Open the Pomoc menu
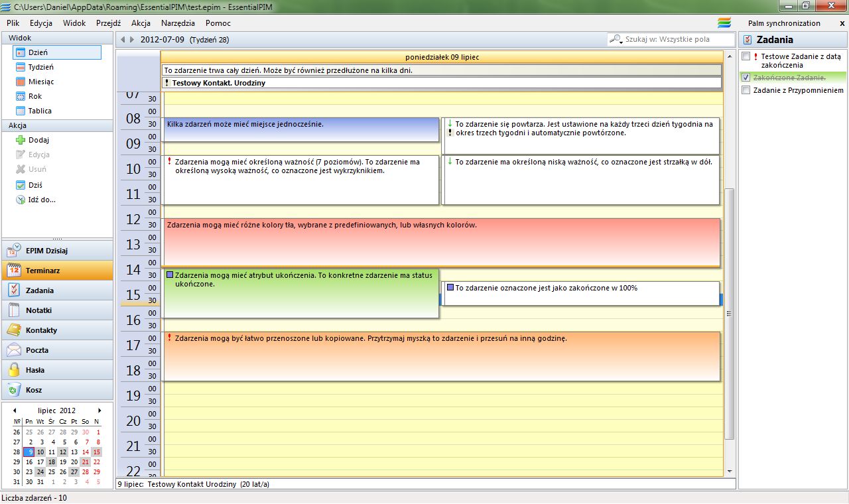The image size is (849, 504). [218, 23]
